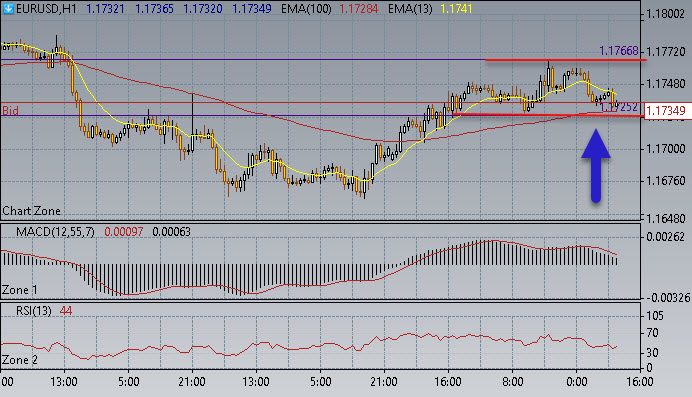This screenshot has height=397, width=692.
Task: Click the Zone 2 label
Action: point(20,360)
